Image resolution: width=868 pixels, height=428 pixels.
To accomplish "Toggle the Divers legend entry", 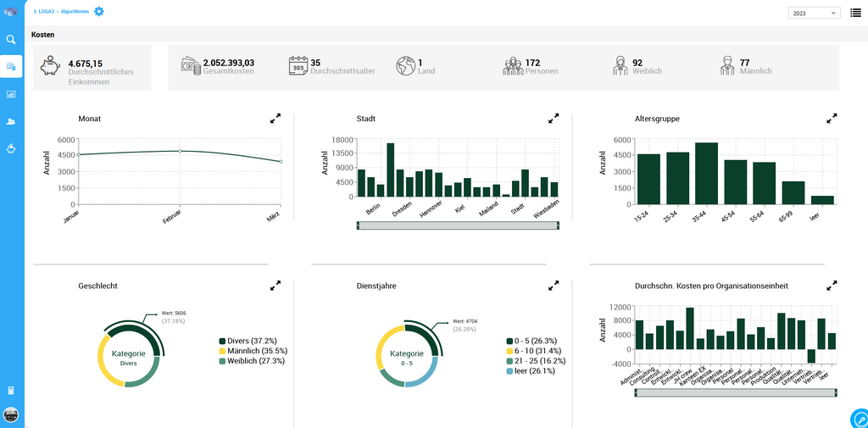I will [x=252, y=341].
